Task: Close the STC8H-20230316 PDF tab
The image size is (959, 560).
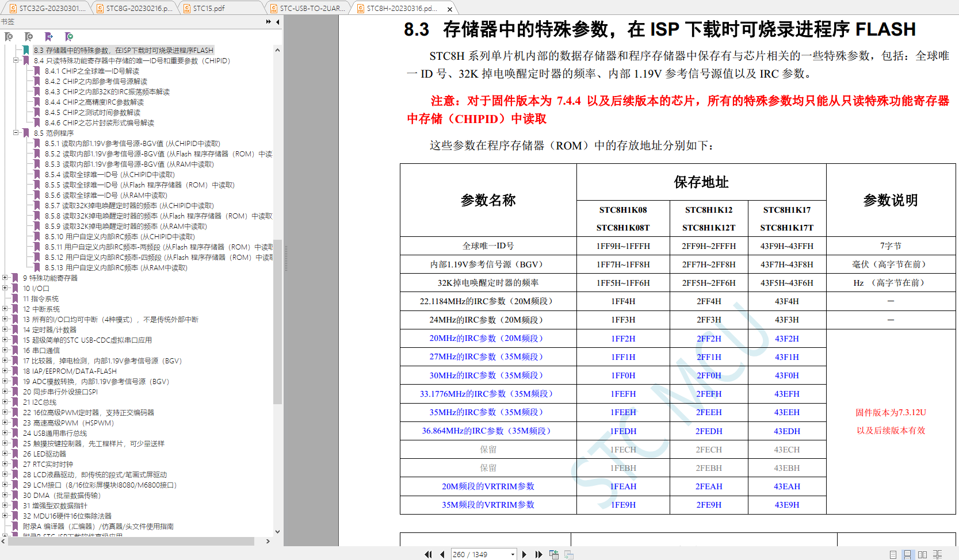Action: [x=449, y=9]
